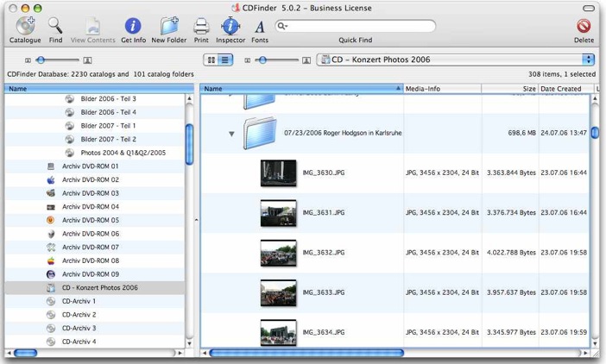Click the IMG_3631.JPG media info cell
The height and width of the screenshot is (364, 606).
pyautogui.click(x=442, y=213)
